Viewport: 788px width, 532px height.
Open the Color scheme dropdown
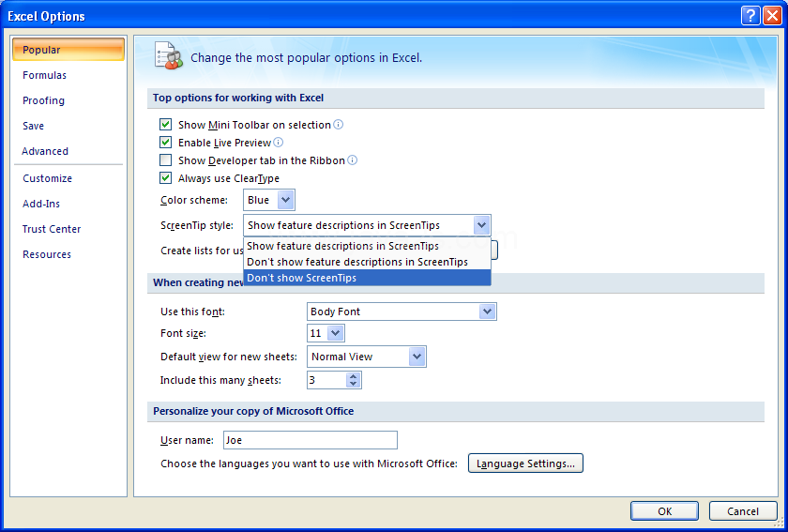285,200
